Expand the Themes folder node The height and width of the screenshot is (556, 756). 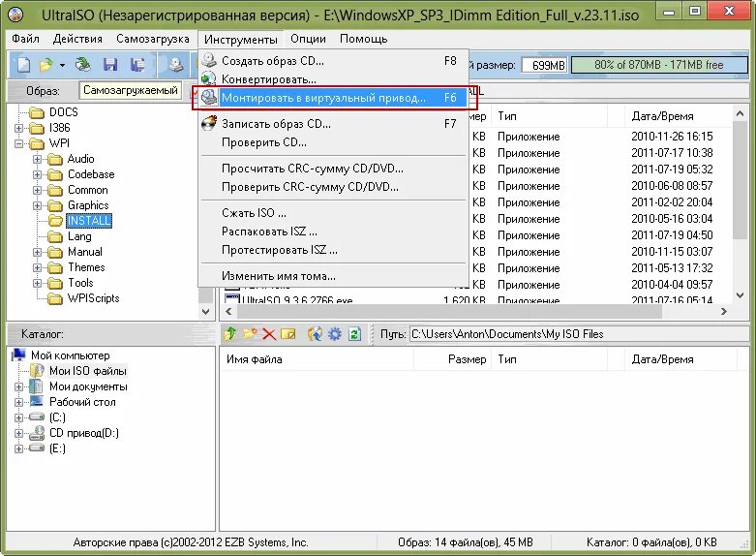coord(37,267)
